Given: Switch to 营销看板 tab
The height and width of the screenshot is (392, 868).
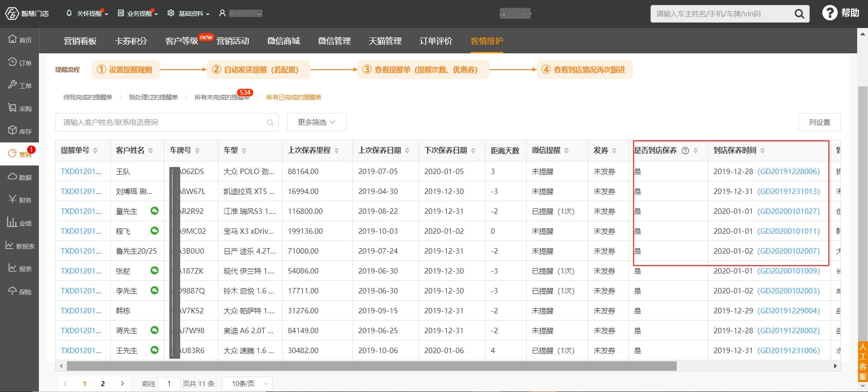Looking at the screenshot, I should 80,41.
